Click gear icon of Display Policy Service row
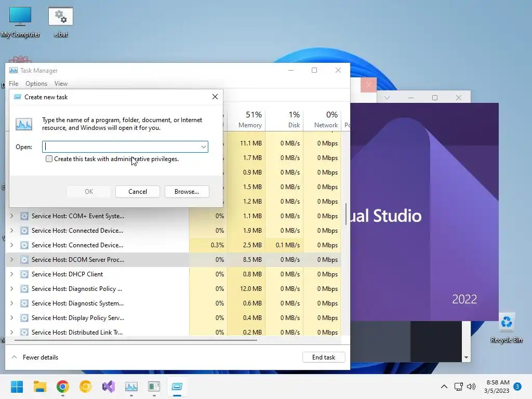Viewport: 532px width, 399px height. coord(24,318)
